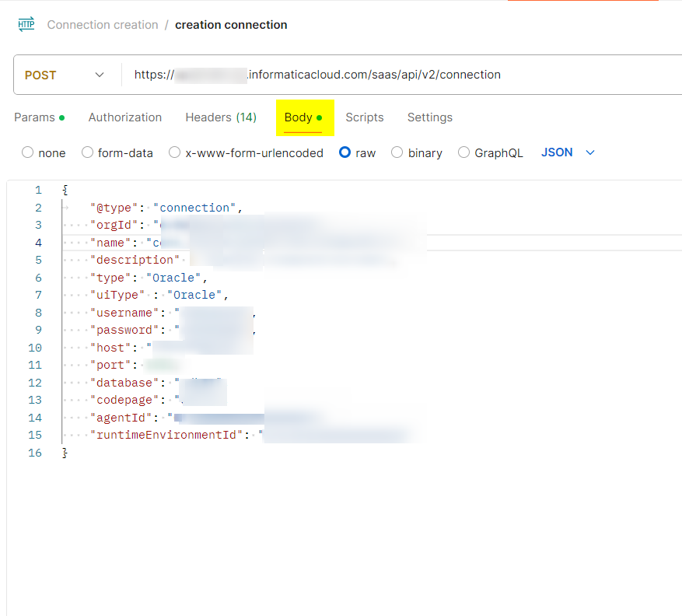
Task: Open the JSON format dropdown
Action: (x=568, y=152)
